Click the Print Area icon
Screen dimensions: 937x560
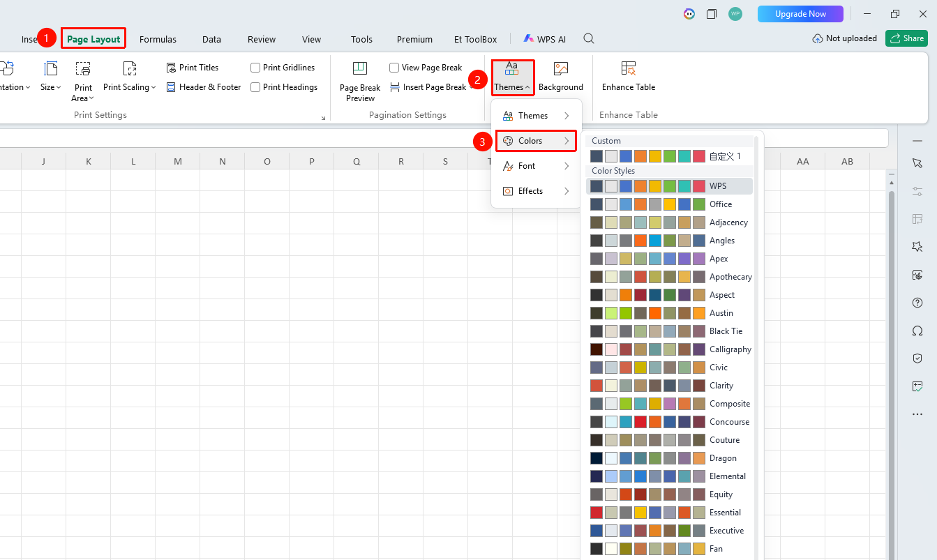[83, 69]
